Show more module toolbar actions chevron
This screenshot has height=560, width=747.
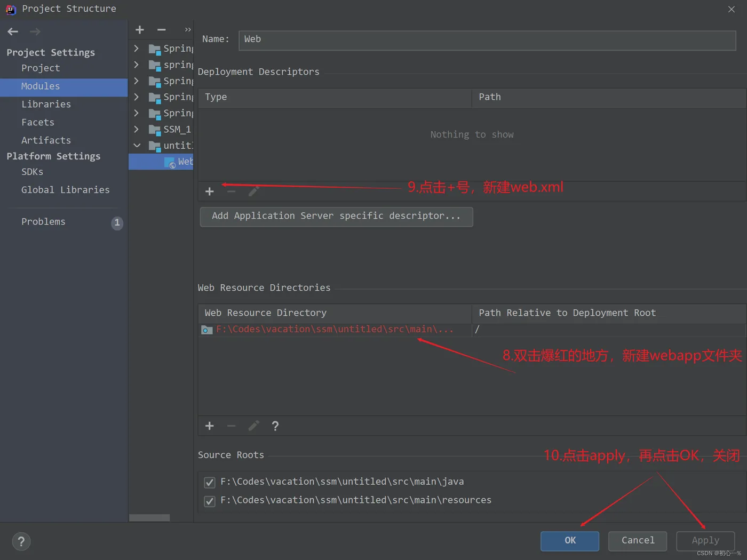click(x=188, y=30)
